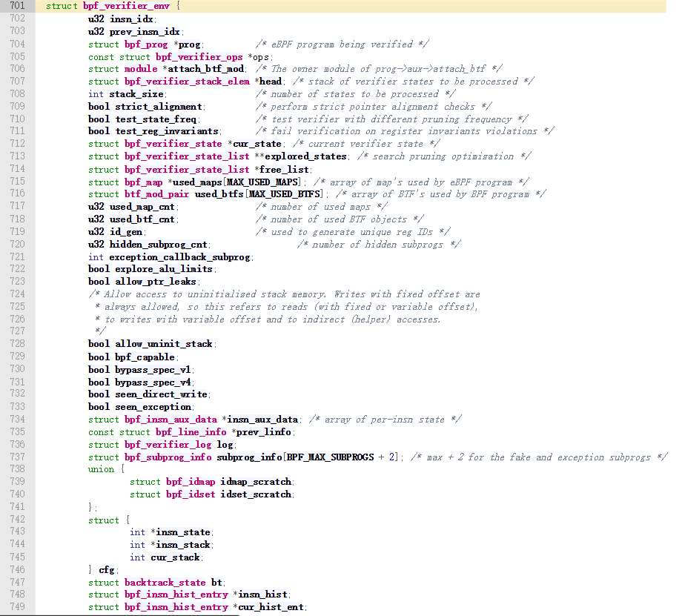Click the used_btf_cnt field
Screen dimensions: 682x616
point(142,219)
